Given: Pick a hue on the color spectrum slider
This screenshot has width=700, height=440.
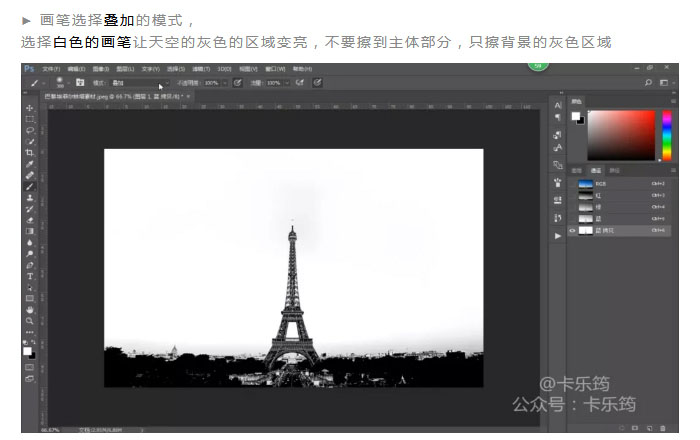Looking at the screenshot, I should [x=666, y=135].
